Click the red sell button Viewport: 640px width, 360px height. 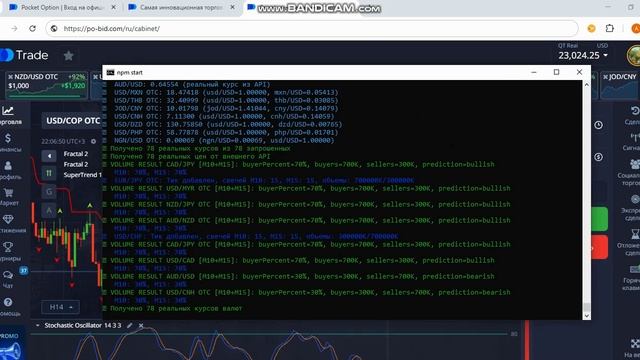pos(599,247)
